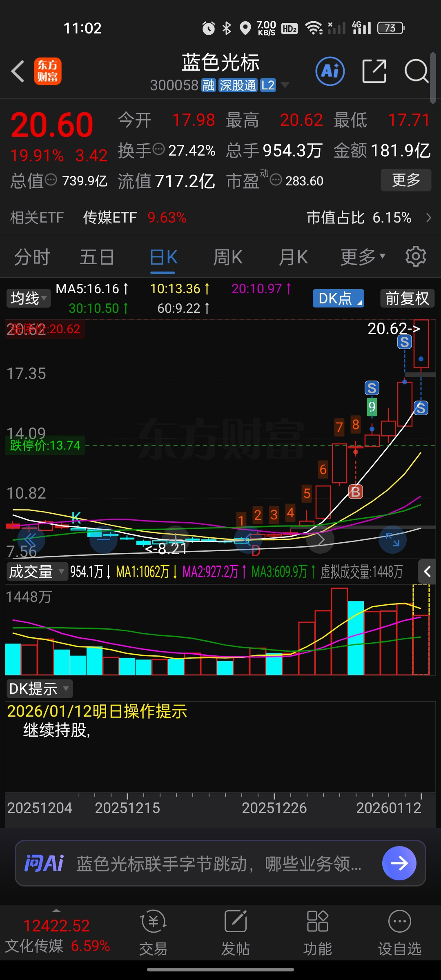Tap the share export icon
441x980 pixels.
pos(374,71)
